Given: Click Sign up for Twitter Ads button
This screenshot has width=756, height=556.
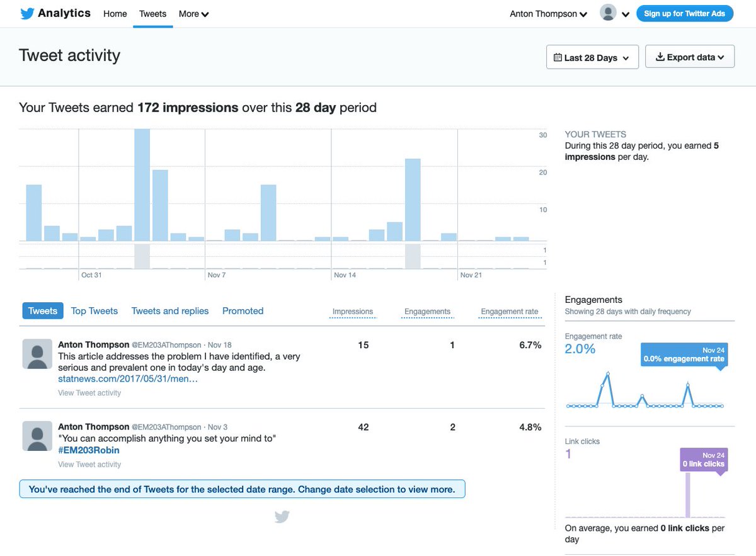Looking at the screenshot, I should 685,13.
